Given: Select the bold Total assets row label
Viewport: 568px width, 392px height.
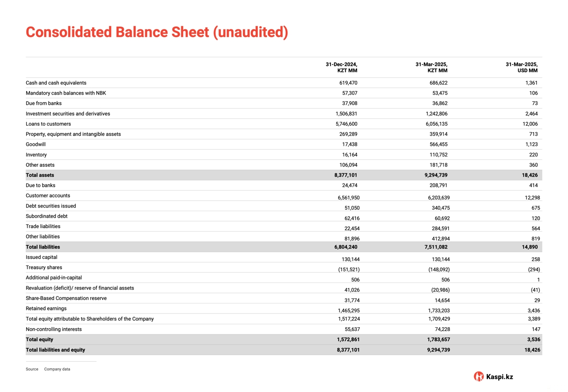Looking at the screenshot, I should click(x=40, y=175).
